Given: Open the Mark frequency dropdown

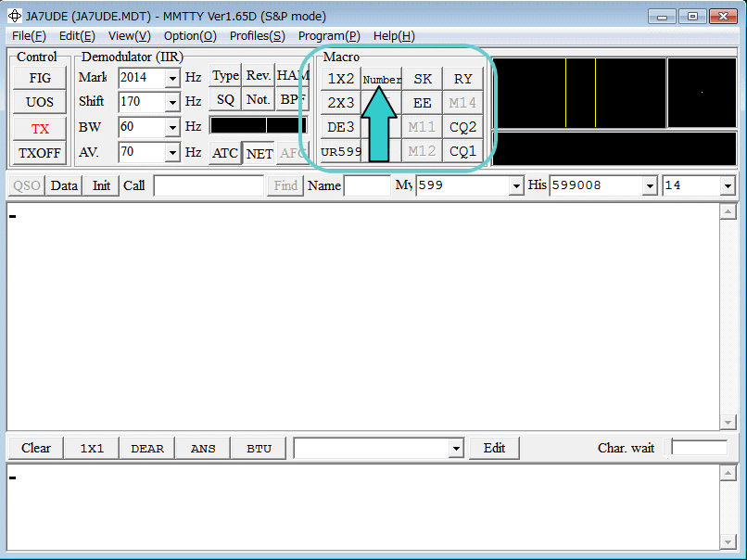Looking at the screenshot, I should point(172,78).
